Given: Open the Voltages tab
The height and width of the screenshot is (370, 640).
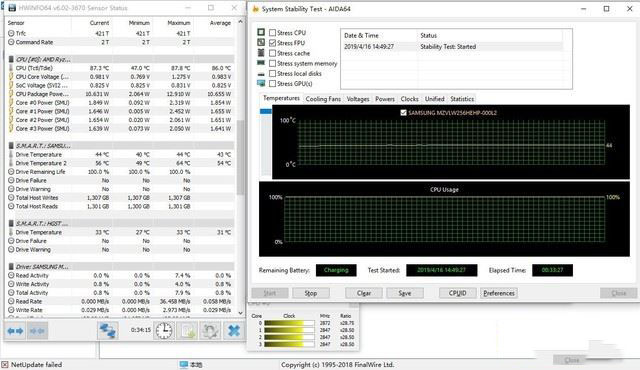Looking at the screenshot, I should click(358, 99).
